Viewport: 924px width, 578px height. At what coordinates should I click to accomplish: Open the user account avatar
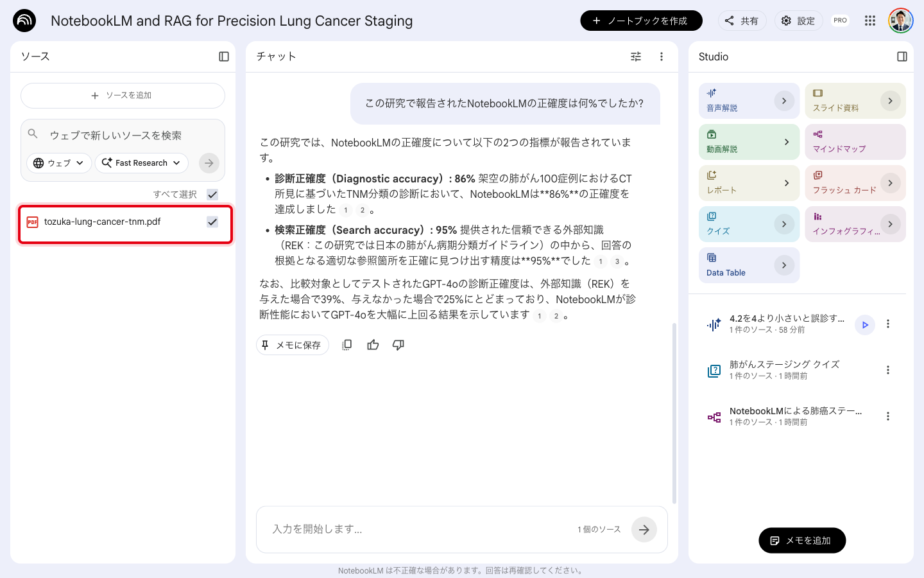click(x=901, y=21)
